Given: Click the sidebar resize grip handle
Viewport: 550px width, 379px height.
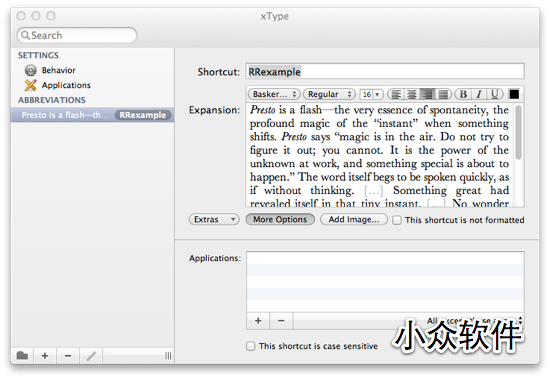Looking at the screenshot, I should [168, 356].
